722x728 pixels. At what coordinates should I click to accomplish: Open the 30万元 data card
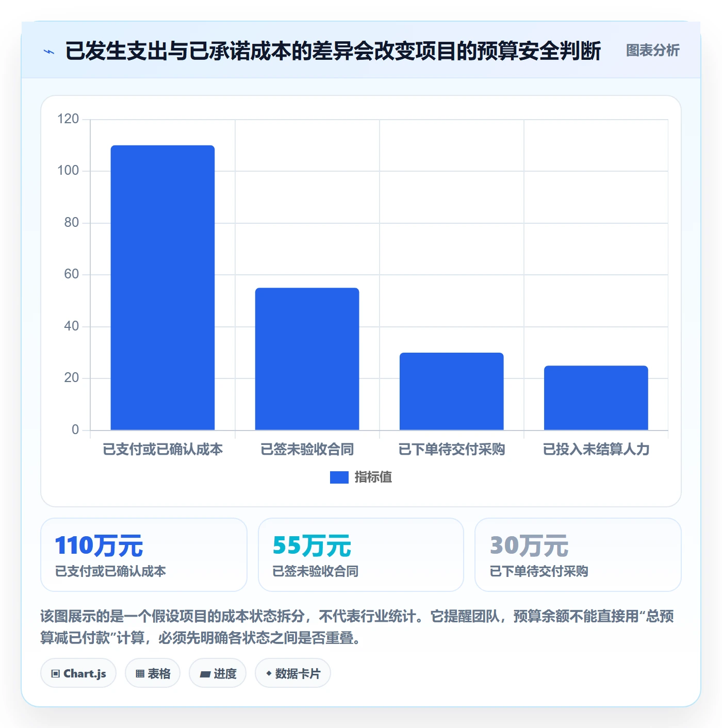578,555
